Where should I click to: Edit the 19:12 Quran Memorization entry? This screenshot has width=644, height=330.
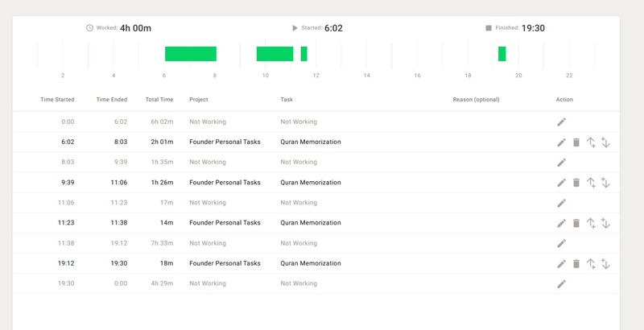click(x=561, y=264)
